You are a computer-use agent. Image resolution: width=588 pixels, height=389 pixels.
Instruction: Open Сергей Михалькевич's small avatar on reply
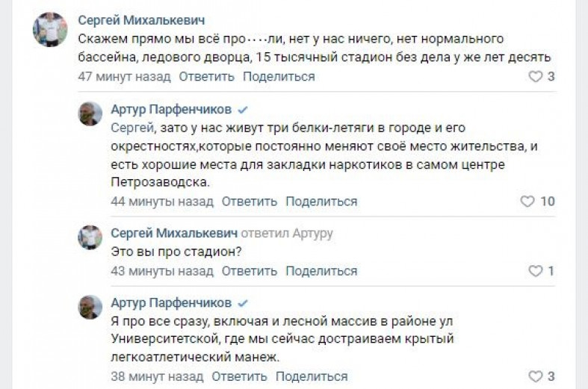click(90, 237)
